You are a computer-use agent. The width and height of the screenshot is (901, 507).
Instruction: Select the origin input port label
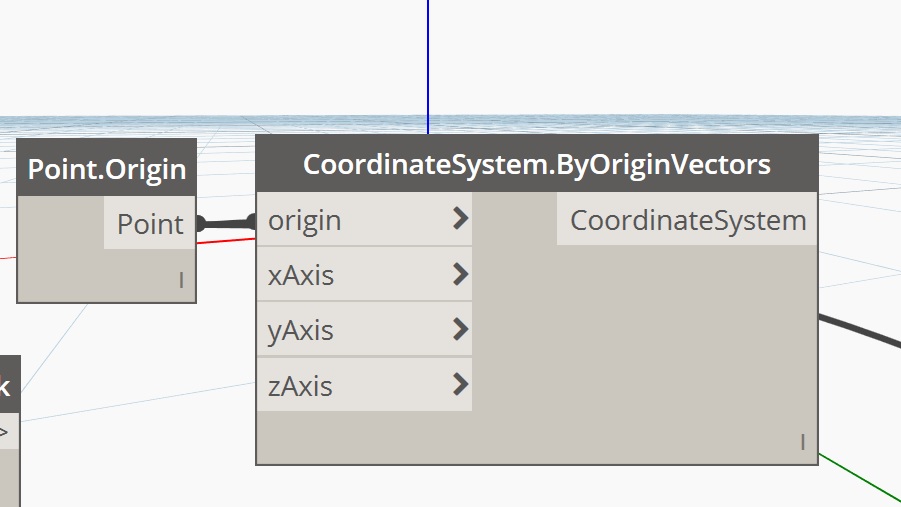(305, 220)
